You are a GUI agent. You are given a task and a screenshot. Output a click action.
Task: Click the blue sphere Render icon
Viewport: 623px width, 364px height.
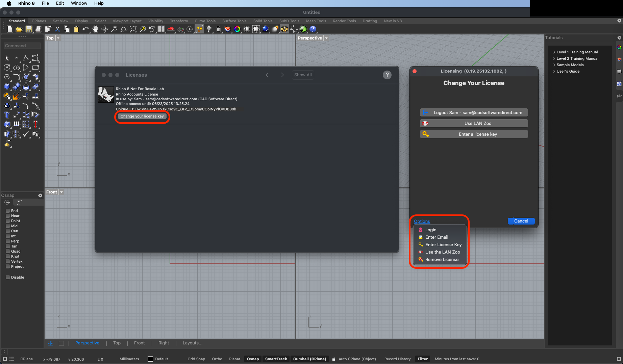266,29
